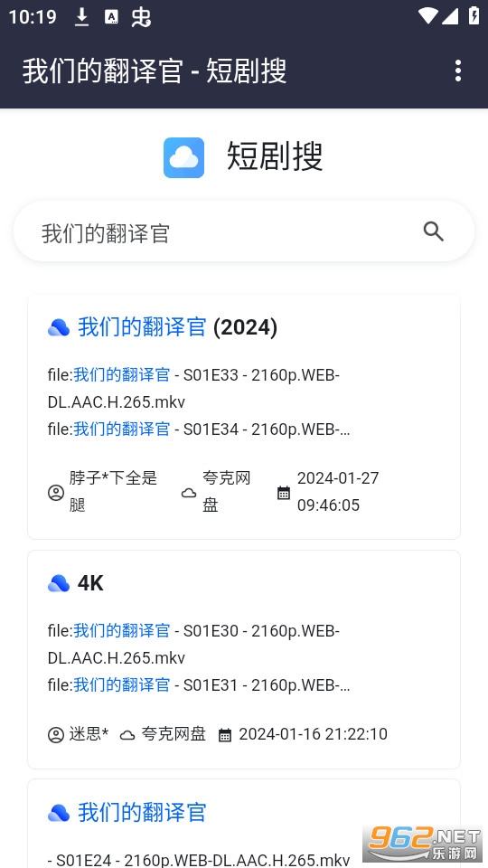
Task: Click cloud icon beside 我们的翻译官 (2024)
Action: 59,327
